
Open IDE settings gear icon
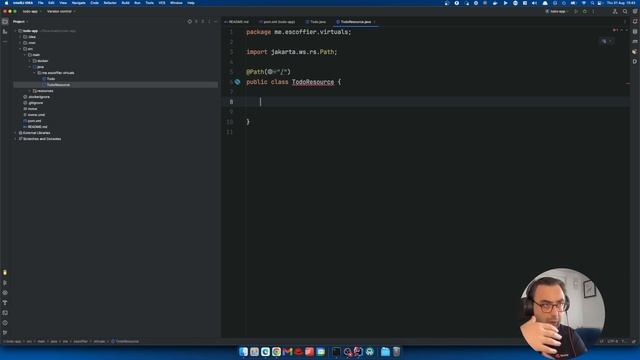635,11
